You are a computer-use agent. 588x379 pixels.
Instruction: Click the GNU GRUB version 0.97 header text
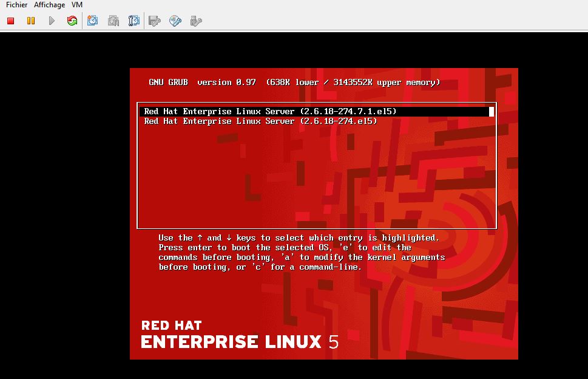(x=294, y=82)
